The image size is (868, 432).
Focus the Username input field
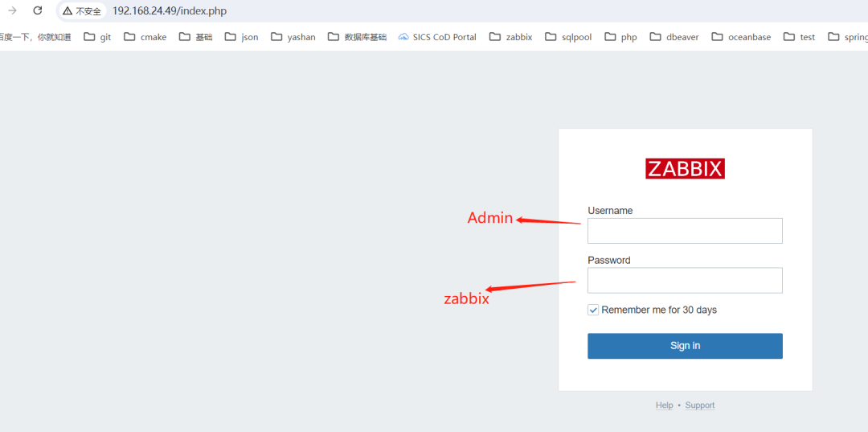(x=685, y=231)
